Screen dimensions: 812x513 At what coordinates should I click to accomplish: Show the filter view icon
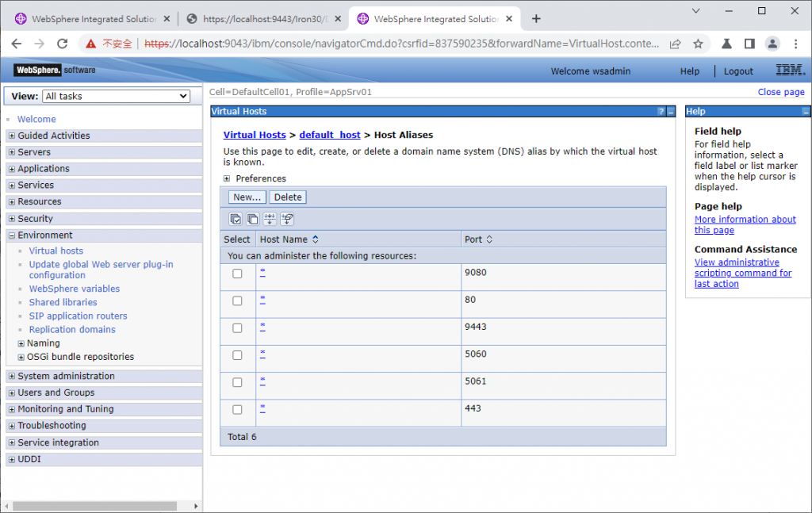coord(270,219)
